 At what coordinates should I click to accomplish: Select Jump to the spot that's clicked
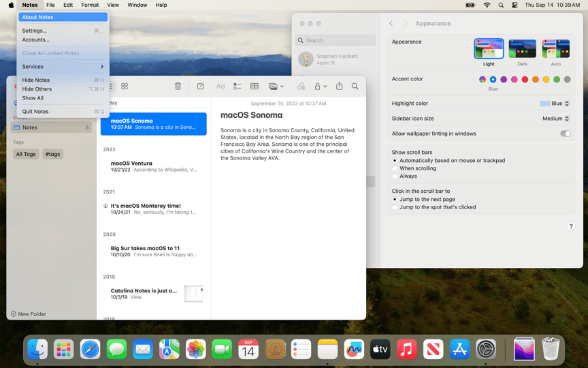point(395,207)
